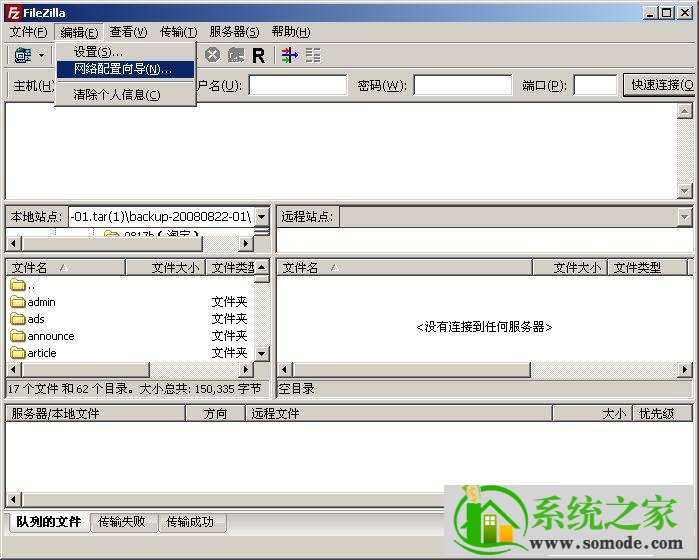The image size is (699, 560).
Task: Click local file list scroll right arrow
Action: click(x=246, y=369)
